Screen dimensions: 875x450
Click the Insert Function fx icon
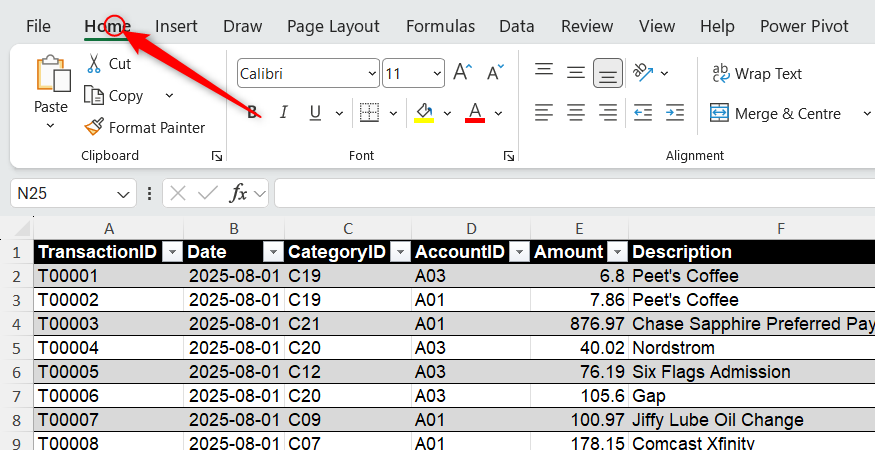[x=238, y=193]
